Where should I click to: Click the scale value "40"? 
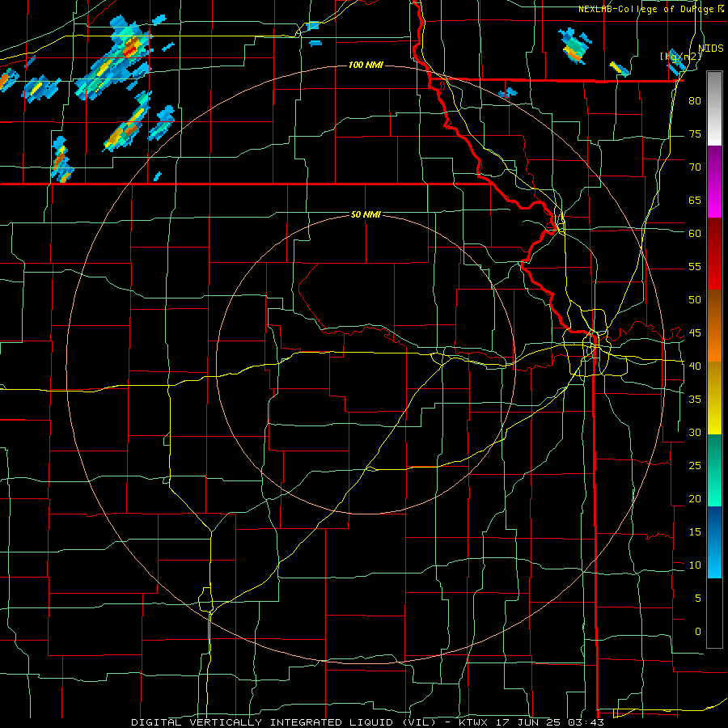tap(695, 366)
